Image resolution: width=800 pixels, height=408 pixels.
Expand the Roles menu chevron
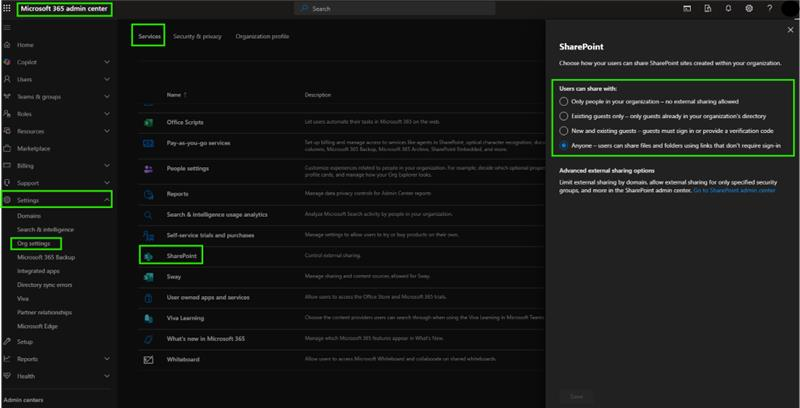pos(107,114)
